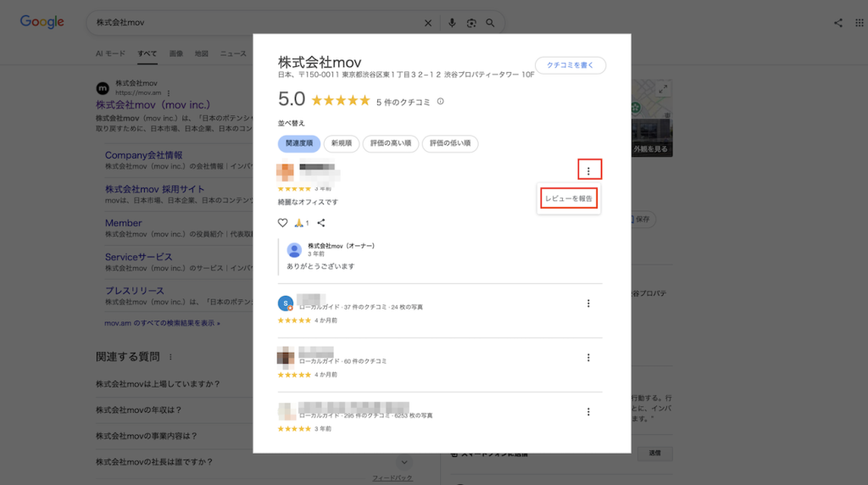
Task: Click the magnifying glass search icon
Action: (490, 23)
